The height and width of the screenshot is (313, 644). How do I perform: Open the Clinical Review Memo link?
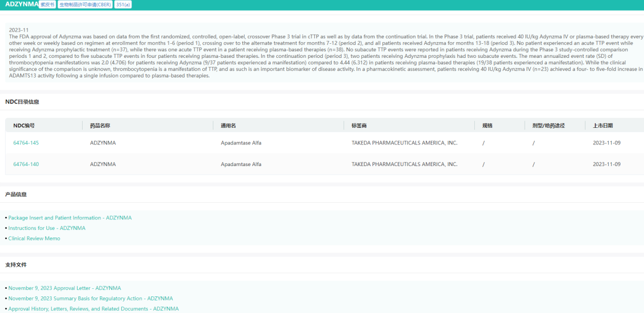tap(34, 239)
